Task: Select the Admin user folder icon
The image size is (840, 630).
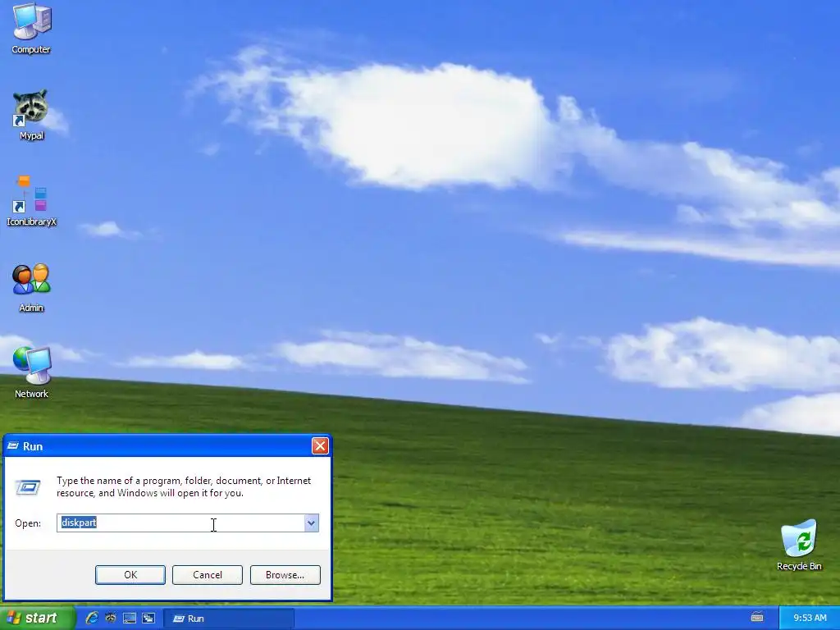Action: point(31,287)
